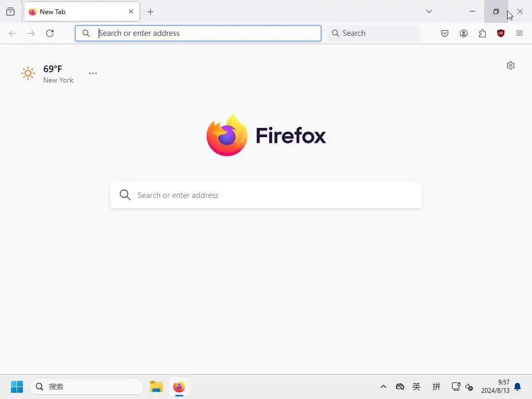Viewport: 532px width, 399px height.
Task: Open the network display tray icon
Action: [456, 387]
